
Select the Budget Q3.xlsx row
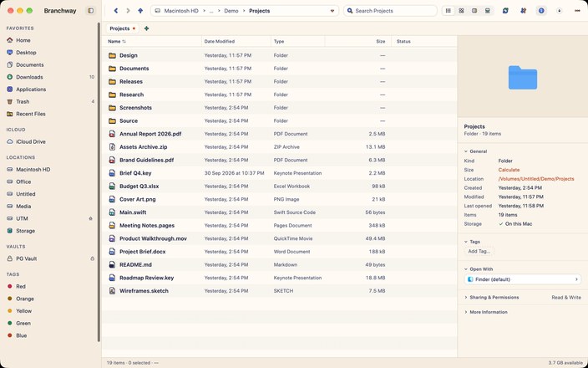pos(279,187)
